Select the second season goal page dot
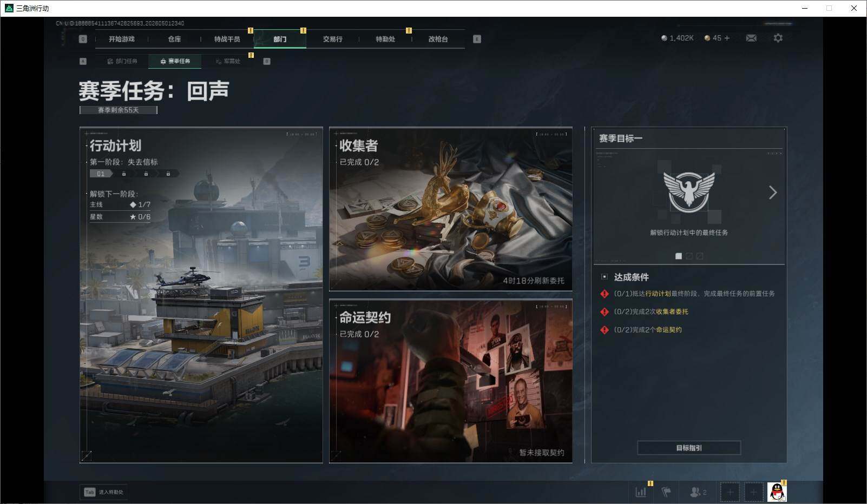 [x=689, y=256]
